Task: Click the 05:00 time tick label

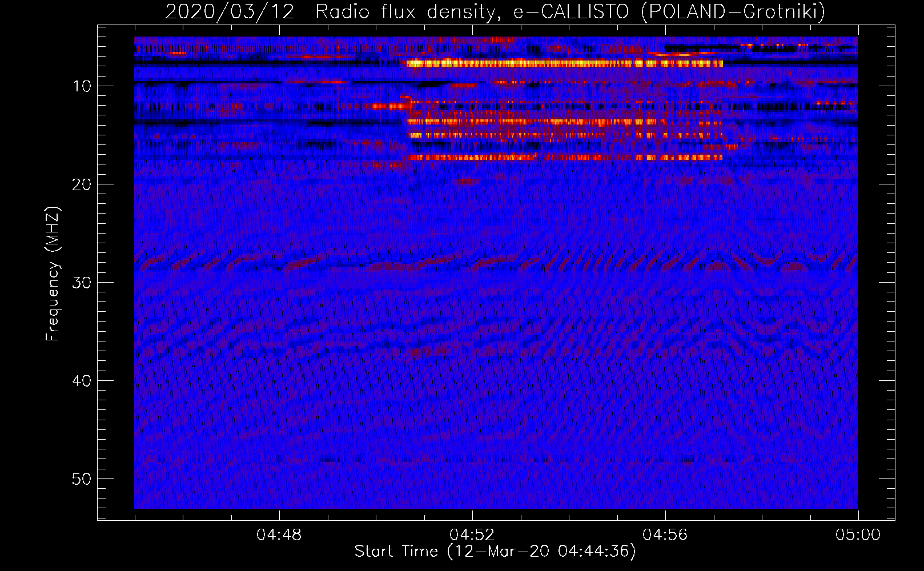Action: [858, 535]
